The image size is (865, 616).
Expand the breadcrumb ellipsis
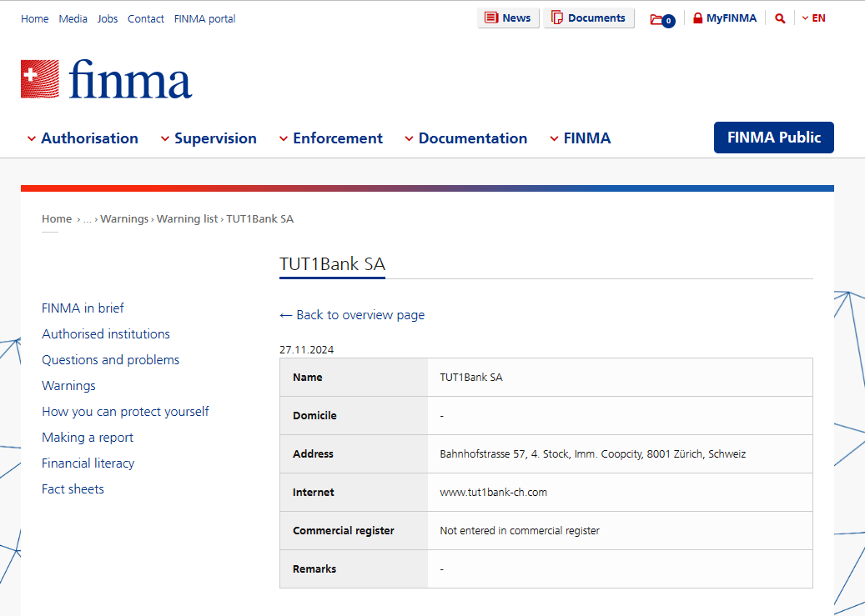pyautogui.click(x=87, y=219)
